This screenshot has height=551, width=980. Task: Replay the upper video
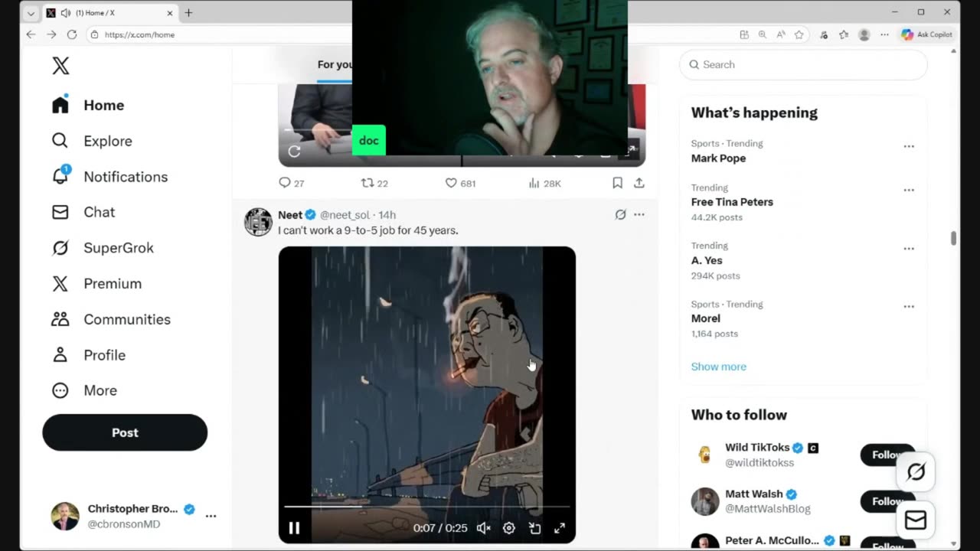tap(294, 151)
